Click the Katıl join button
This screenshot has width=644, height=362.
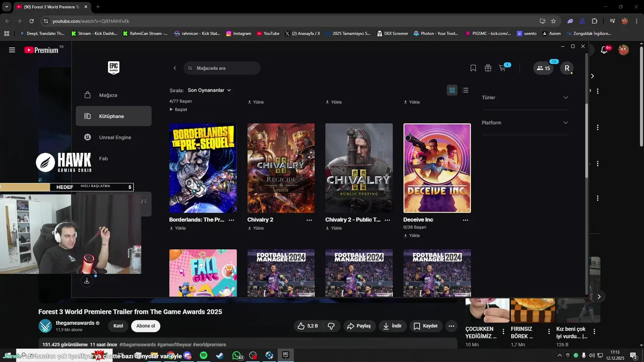pos(118,326)
